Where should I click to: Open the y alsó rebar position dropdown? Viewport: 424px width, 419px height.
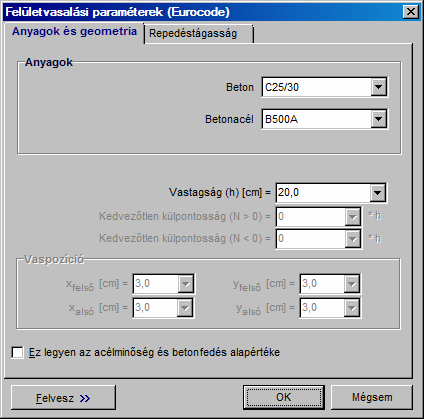pos(352,308)
